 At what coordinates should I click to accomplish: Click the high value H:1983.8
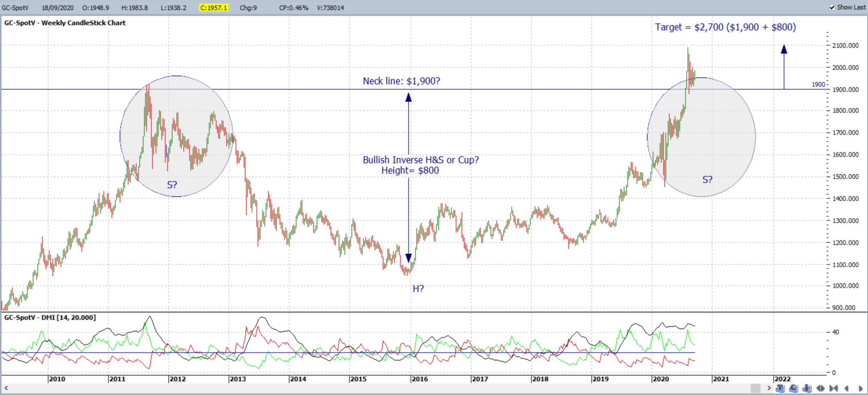pos(134,8)
